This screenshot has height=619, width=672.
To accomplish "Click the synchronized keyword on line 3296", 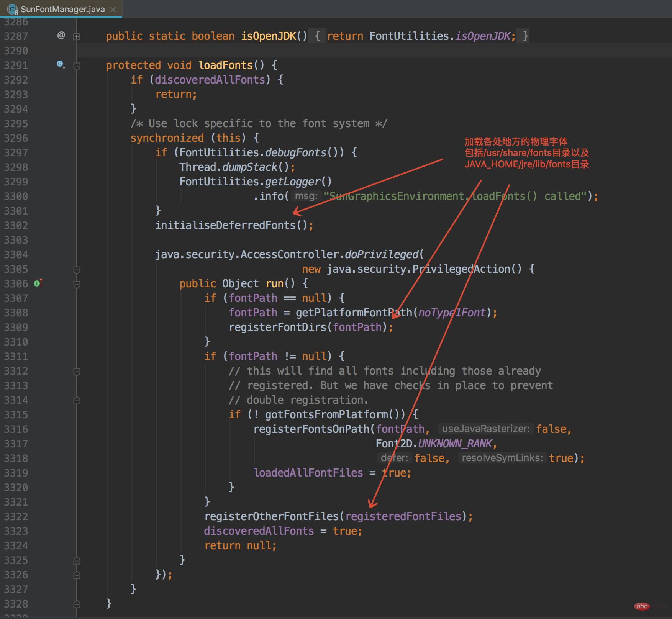I will pos(167,138).
